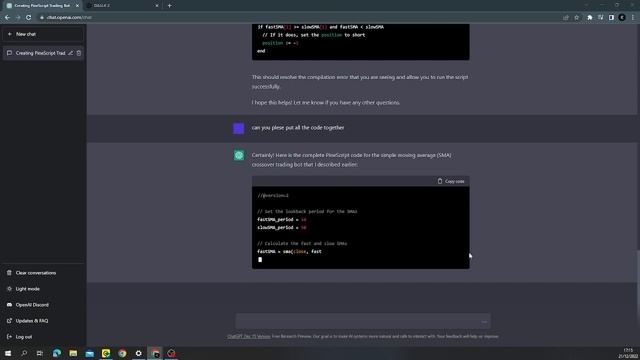Click the 'I hope this helps!' closing sentence
Image resolution: width=640 pixels, height=360 pixels.
325,102
